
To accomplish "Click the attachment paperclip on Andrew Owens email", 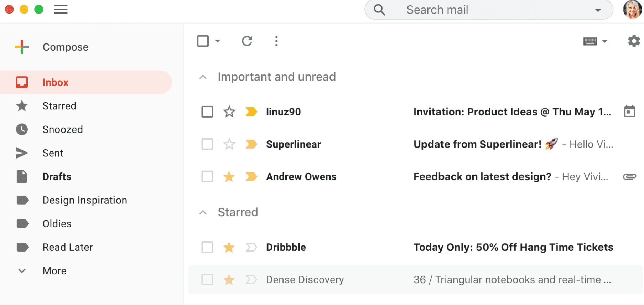I will click(x=629, y=177).
